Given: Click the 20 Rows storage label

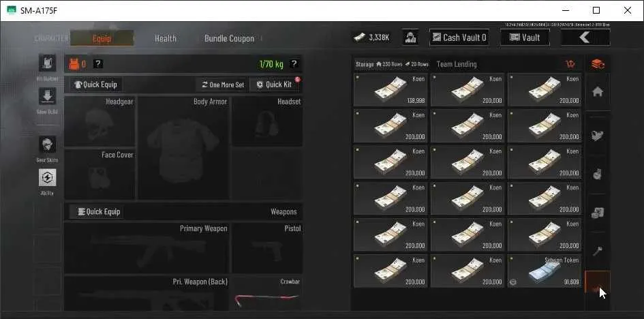Looking at the screenshot, I should [417, 65].
